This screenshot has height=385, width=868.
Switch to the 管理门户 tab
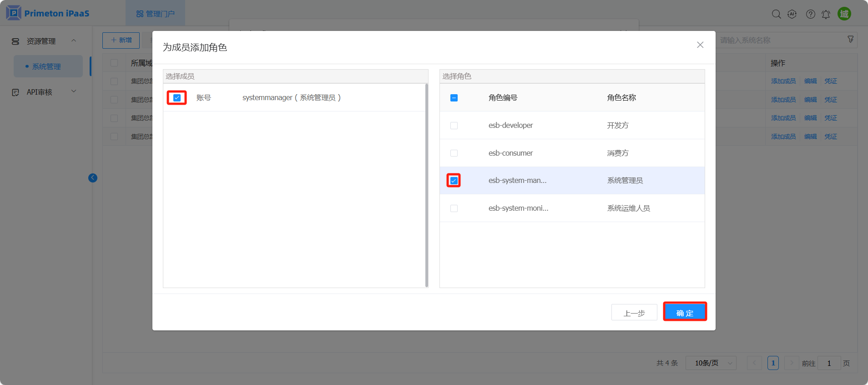click(x=156, y=14)
